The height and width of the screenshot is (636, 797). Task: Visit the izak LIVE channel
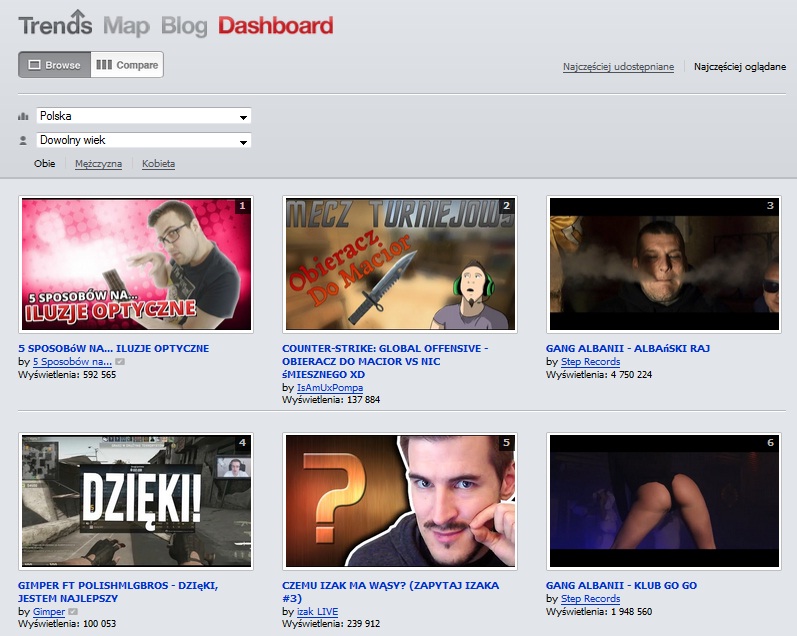[317, 612]
